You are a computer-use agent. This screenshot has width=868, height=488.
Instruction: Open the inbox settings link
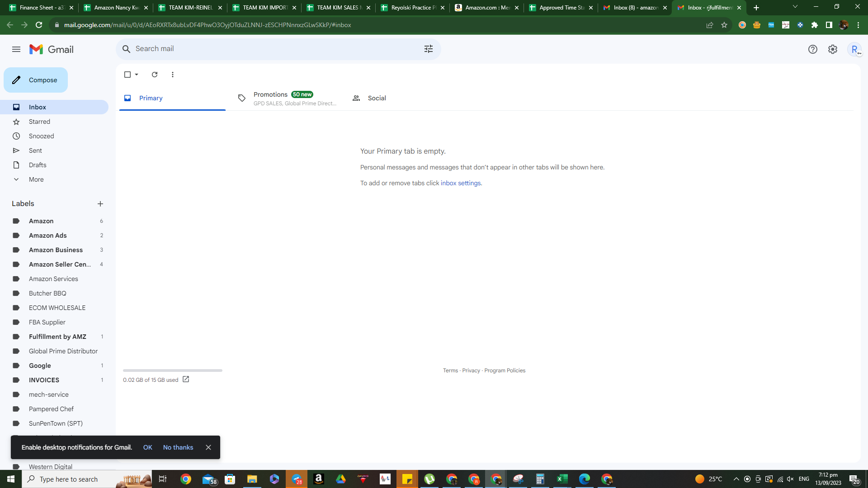coord(461,183)
